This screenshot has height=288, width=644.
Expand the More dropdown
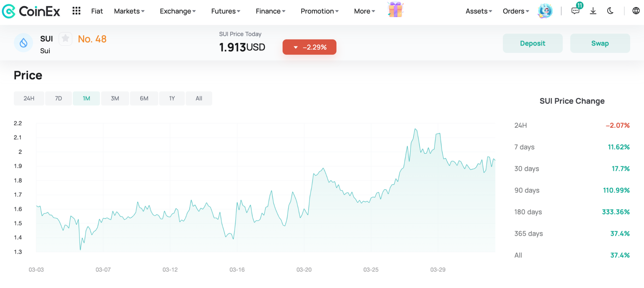pos(364,11)
